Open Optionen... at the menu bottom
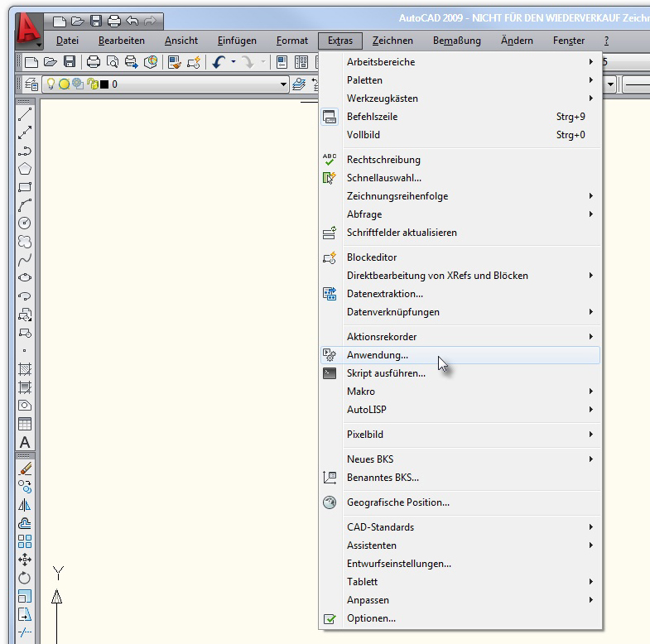 point(371,618)
